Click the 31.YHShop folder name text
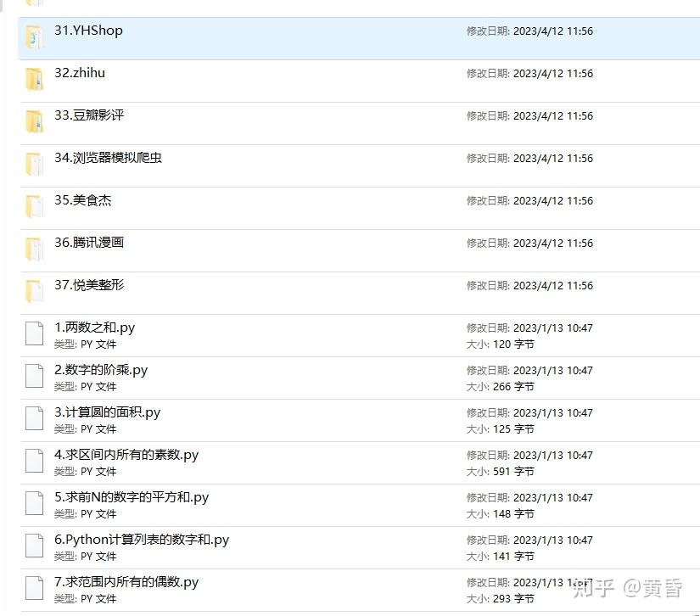 [x=88, y=31]
